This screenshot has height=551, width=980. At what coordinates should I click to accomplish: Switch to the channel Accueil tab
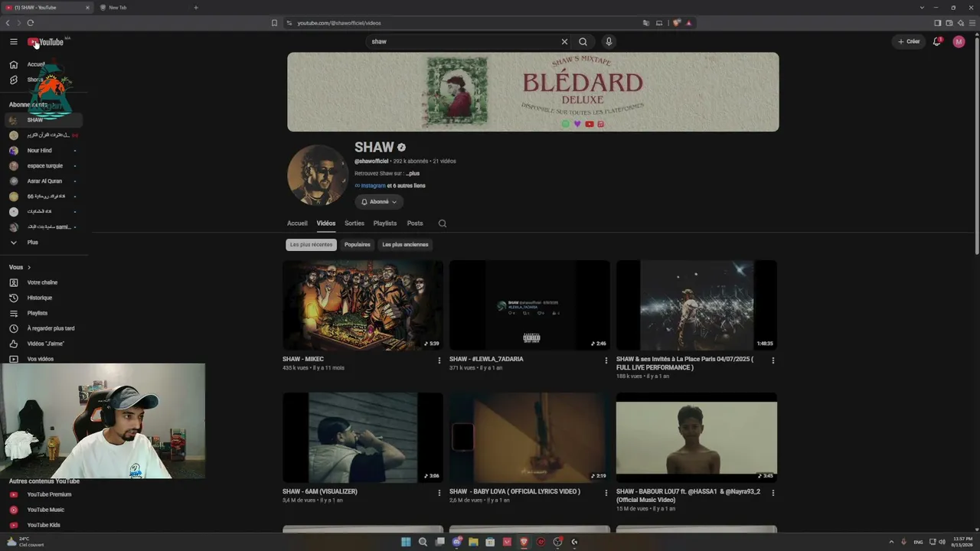click(297, 223)
